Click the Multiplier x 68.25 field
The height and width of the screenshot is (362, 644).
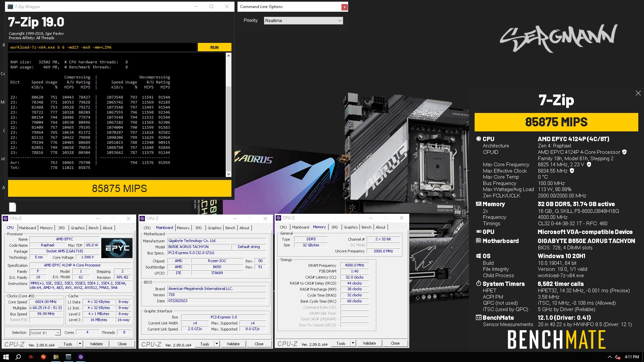[46, 308]
